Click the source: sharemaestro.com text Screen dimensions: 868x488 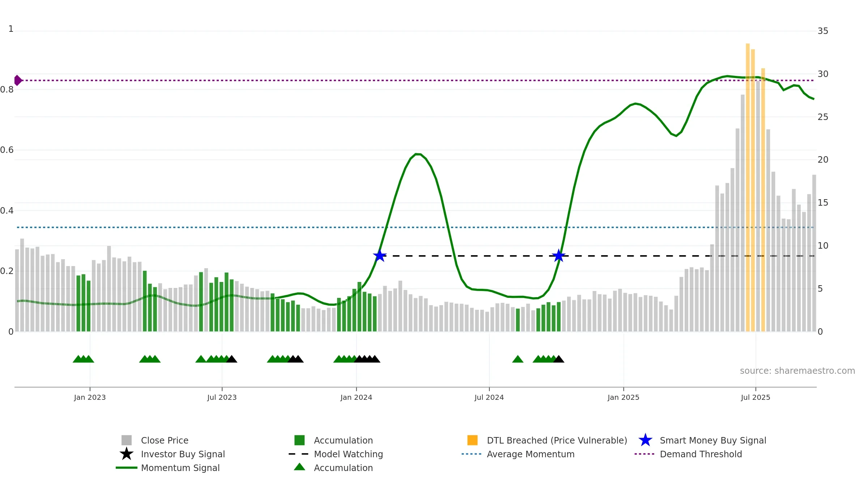(x=797, y=371)
